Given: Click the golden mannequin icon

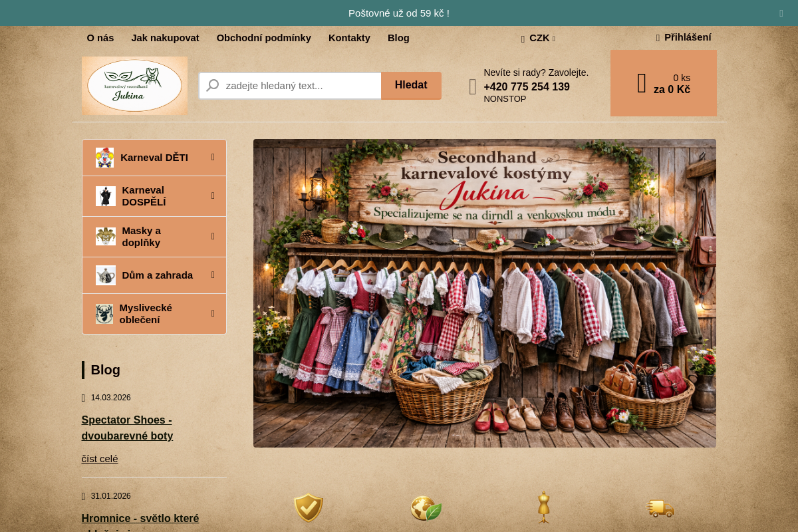Looking at the screenshot, I should [544, 507].
